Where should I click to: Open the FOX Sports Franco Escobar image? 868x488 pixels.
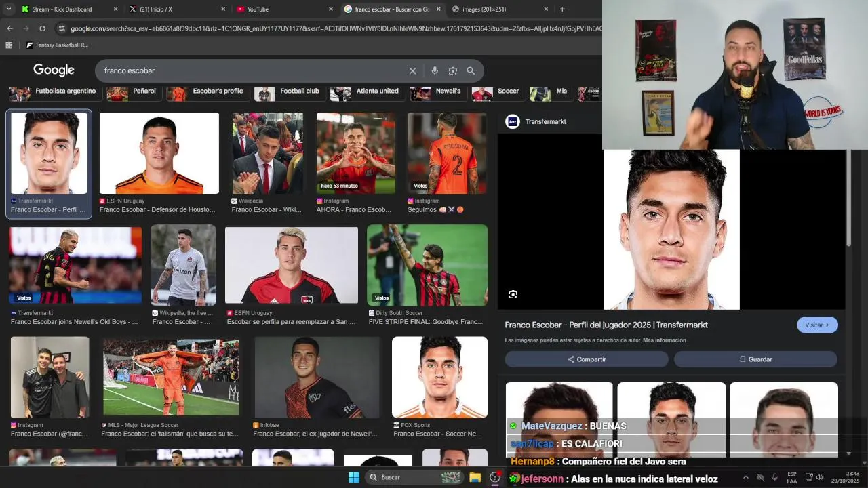tap(439, 378)
